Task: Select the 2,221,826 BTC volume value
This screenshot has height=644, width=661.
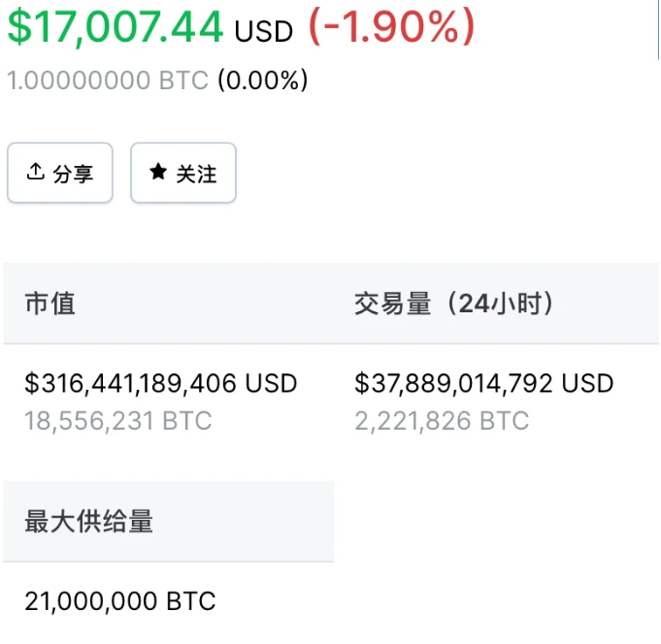Action: (x=442, y=420)
